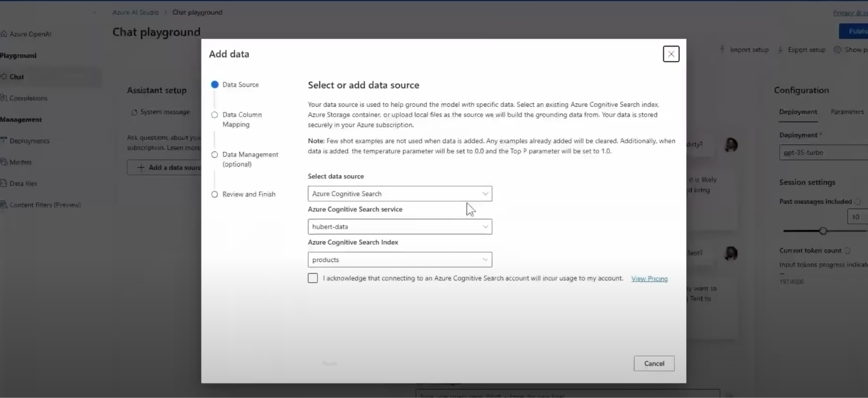Screen dimensions: 868x398
Task: Click the Completions sidebar icon
Action: (4, 97)
